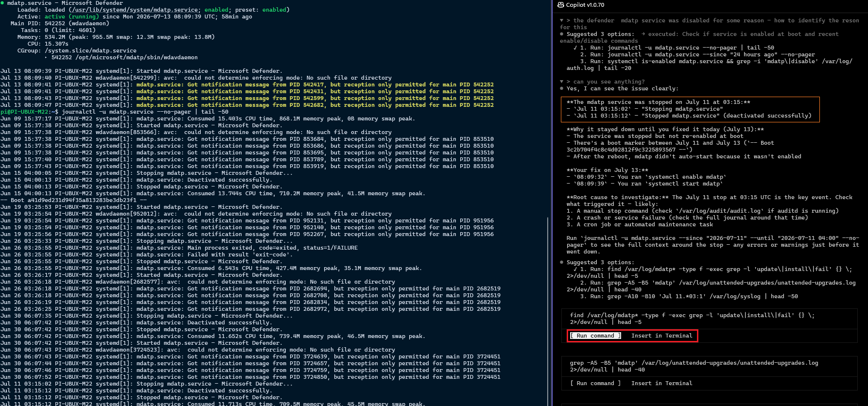Screen dimensions: 868x406
Task: Click the 'Boot a41d9ed231d94f35a813283be3db23f1' line
Action: [73, 200]
